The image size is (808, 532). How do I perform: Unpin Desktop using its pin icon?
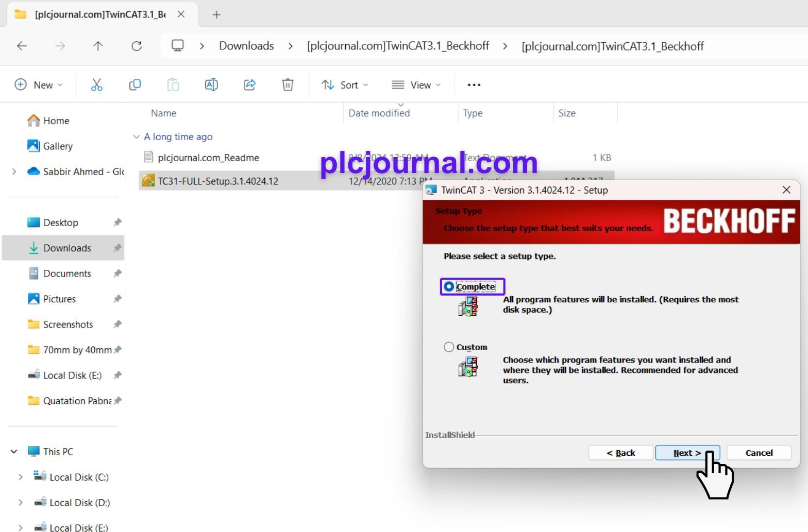tap(117, 222)
